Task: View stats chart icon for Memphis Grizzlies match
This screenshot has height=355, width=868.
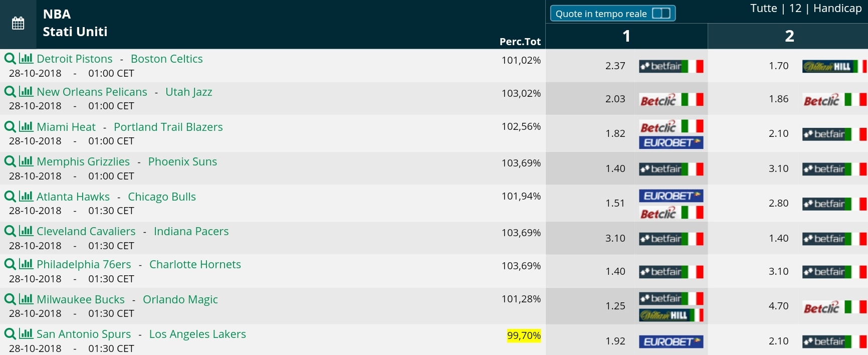Action: click(26, 161)
